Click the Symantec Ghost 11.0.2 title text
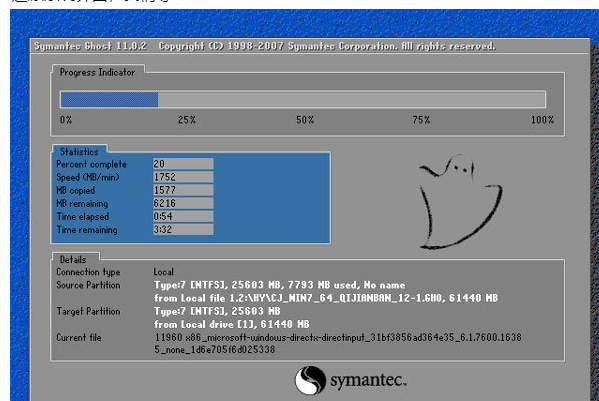This screenshot has height=401, width=599. point(91,46)
